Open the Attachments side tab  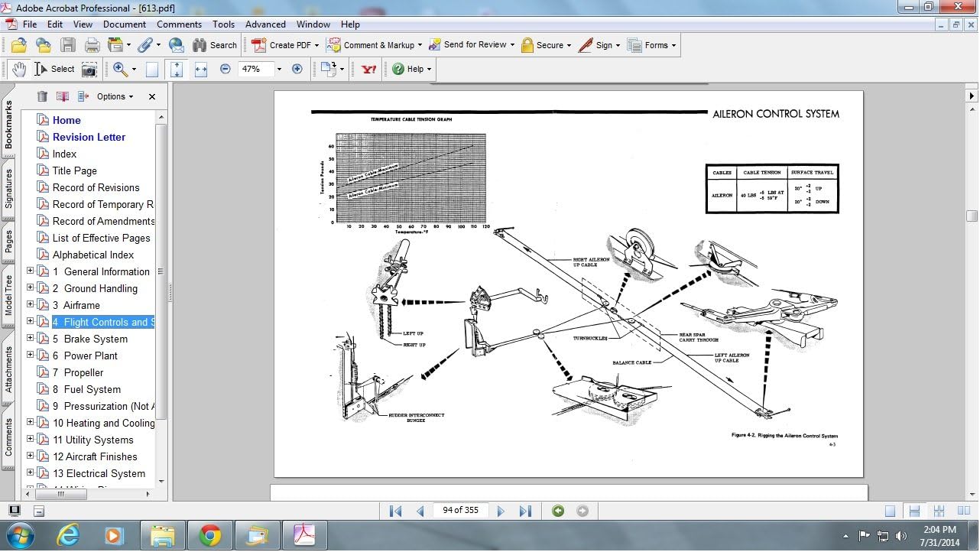(8, 369)
